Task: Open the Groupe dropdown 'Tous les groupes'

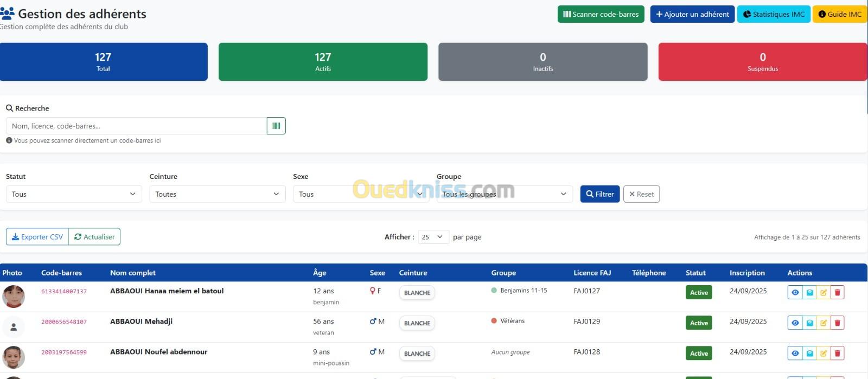Action: pos(504,194)
